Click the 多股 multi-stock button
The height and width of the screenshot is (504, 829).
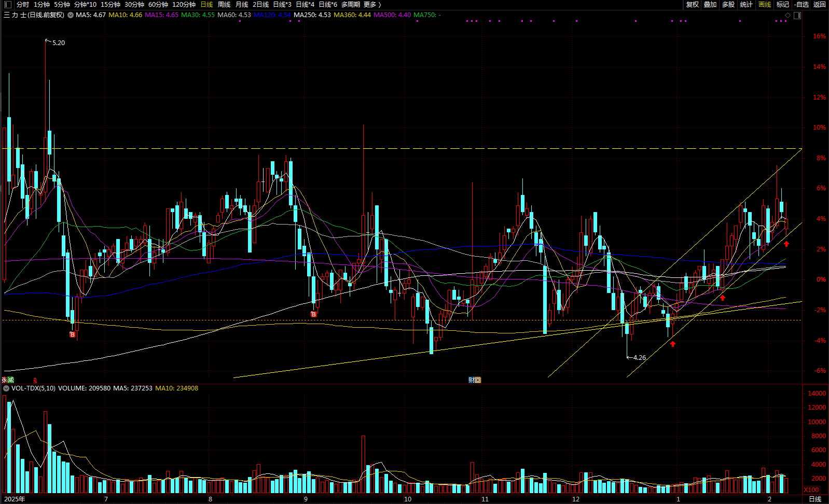click(x=728, y=4)
